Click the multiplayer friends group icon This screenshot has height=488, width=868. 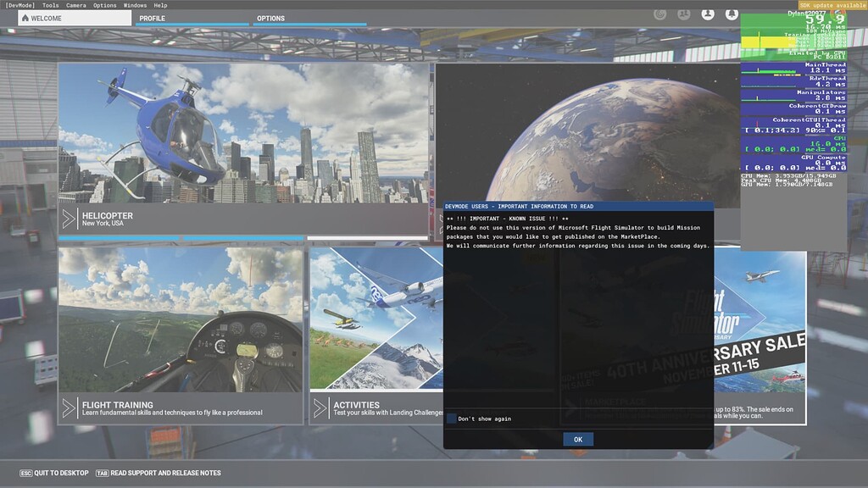(x=684, y=14)
